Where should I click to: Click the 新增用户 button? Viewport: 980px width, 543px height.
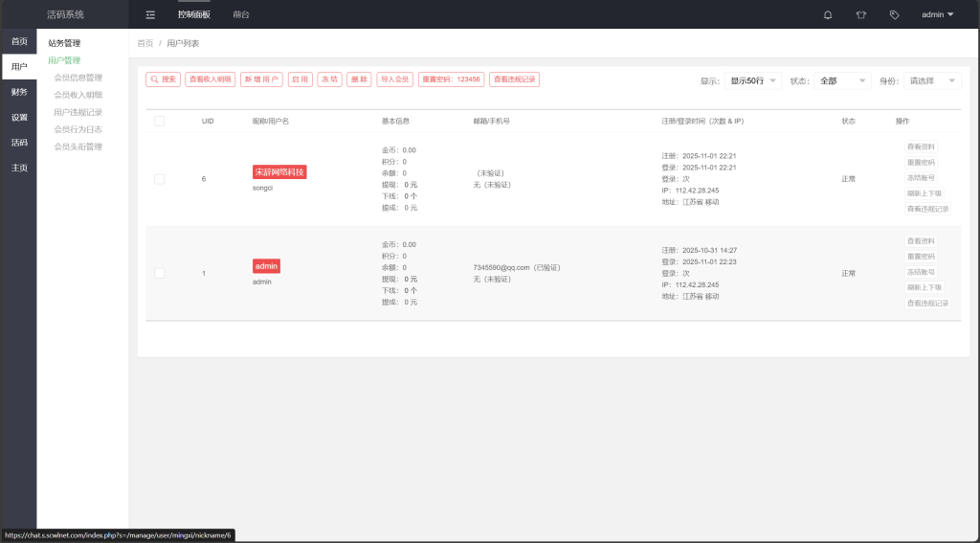point(261,79)
